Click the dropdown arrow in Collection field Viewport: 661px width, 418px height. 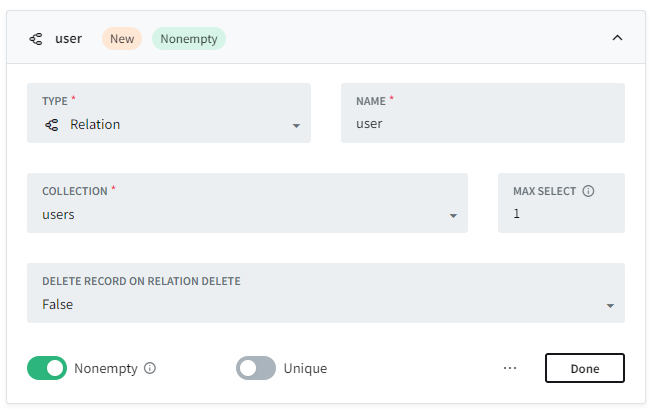pyautogui.click(x=453, y=216)
